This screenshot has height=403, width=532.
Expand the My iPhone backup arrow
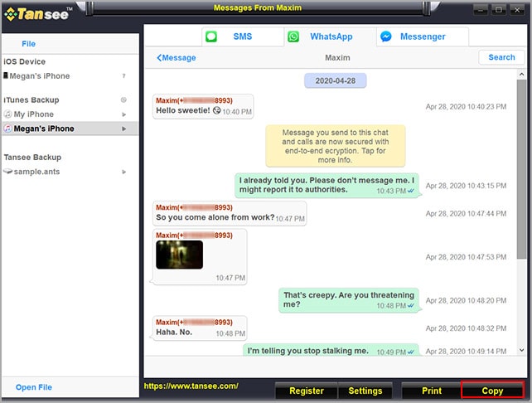pyautogui.click(x=124, y=114)
